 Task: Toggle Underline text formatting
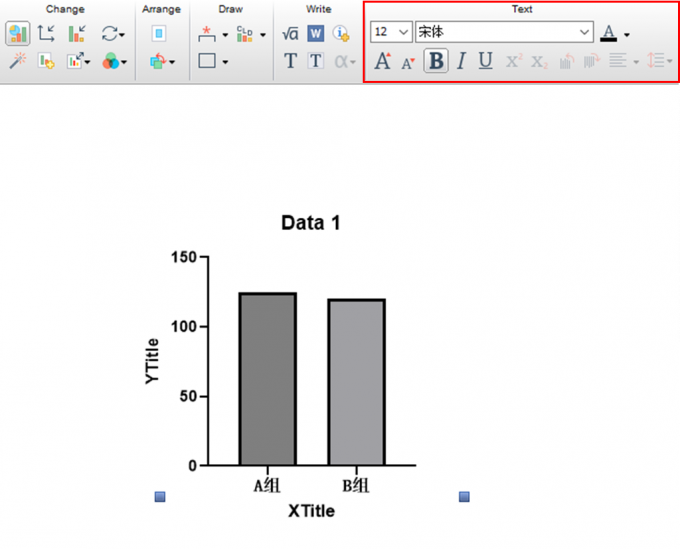(x=485, y=61)
